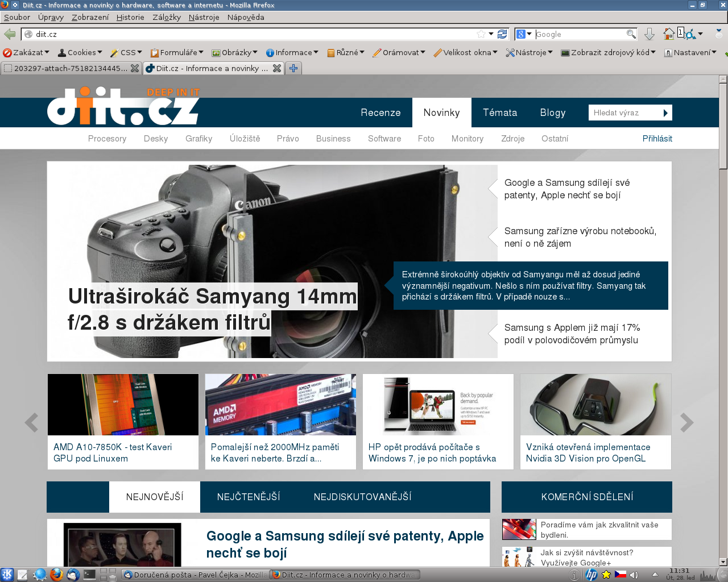Close the Diit.cz tab
Screen dimensions: 728x582
pos(277,68)
